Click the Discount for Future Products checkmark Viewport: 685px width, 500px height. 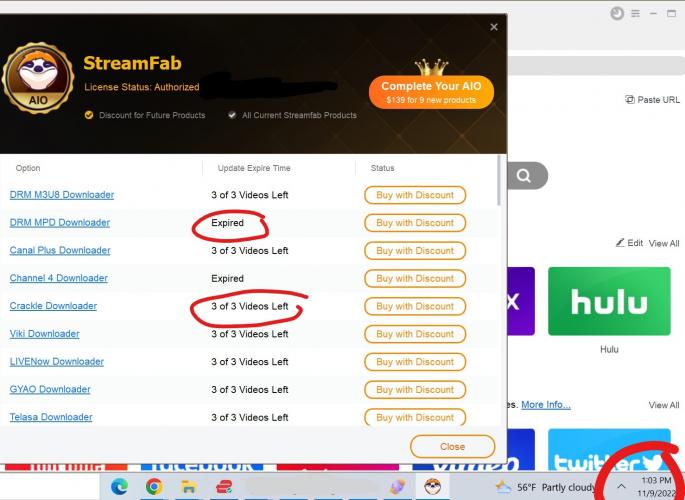[89, 115]
